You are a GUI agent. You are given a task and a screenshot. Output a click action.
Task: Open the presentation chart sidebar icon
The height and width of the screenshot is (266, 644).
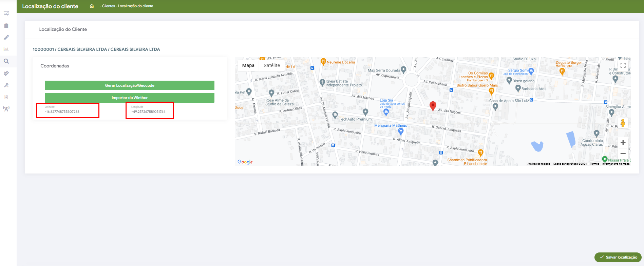(6, 14)
